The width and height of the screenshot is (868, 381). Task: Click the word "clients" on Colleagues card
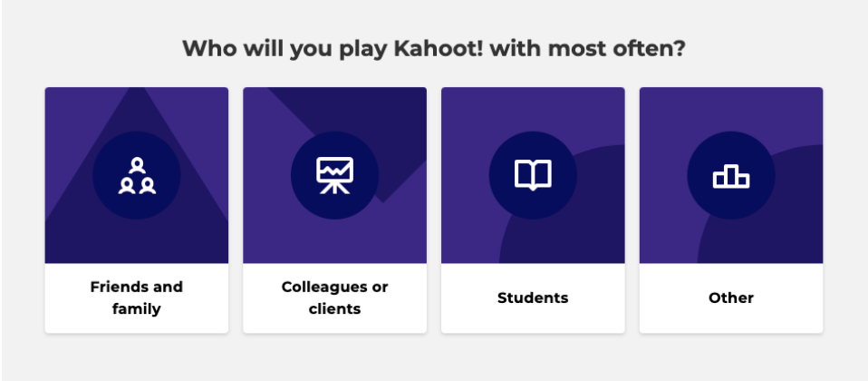[x=335, y=309]
